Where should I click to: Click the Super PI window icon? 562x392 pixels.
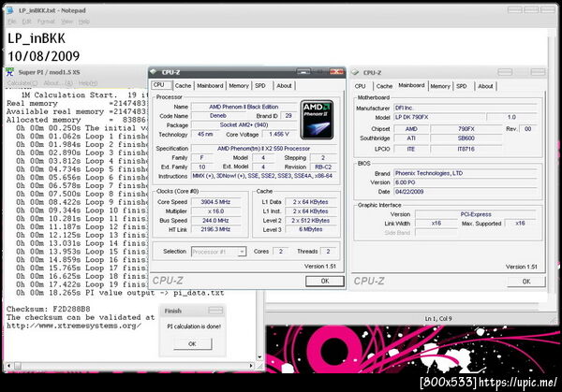click(9, 72)
